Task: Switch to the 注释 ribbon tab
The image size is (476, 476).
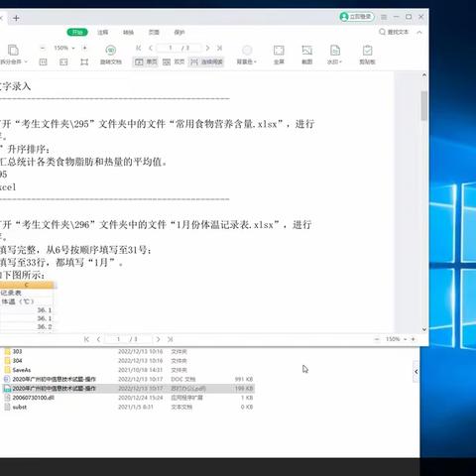Action: coord(103,32)
